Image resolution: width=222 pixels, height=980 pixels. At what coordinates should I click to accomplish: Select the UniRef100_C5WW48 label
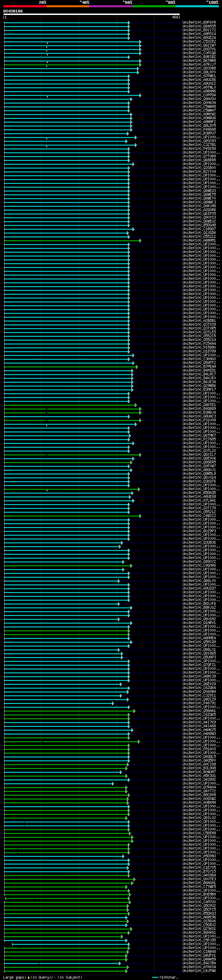(x=199, y=106)
